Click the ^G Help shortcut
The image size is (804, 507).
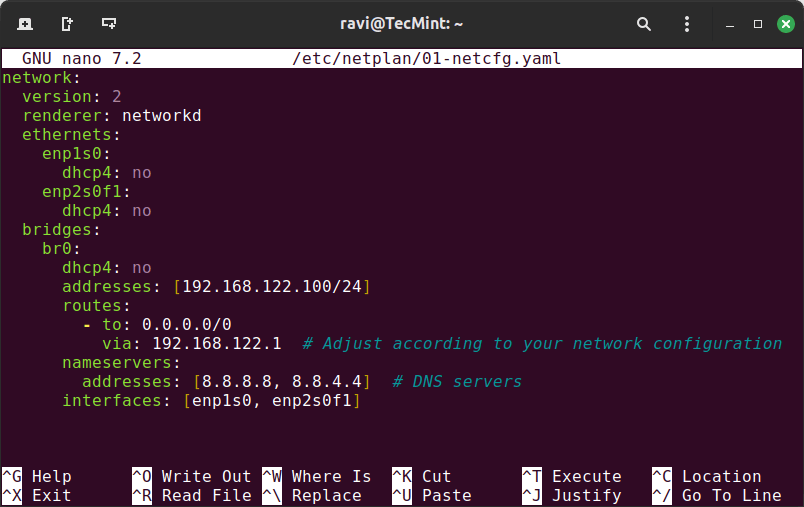[37, 476]
